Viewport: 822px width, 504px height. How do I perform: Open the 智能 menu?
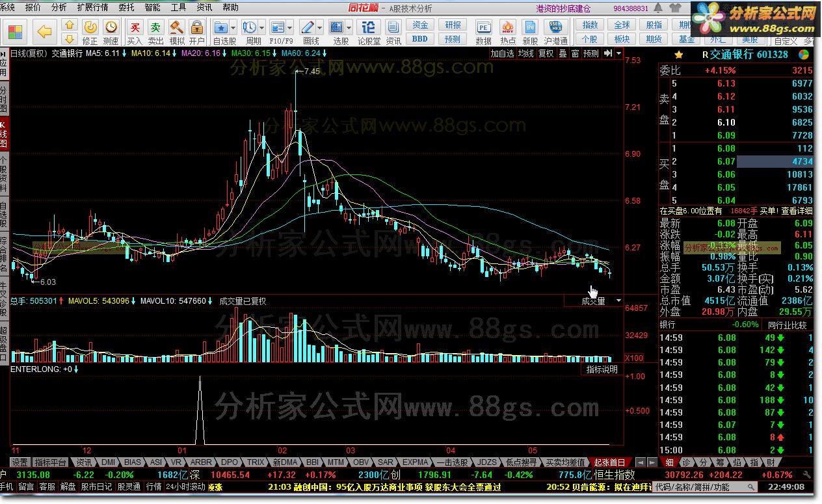pyautogui.click(x=152, y=7)
